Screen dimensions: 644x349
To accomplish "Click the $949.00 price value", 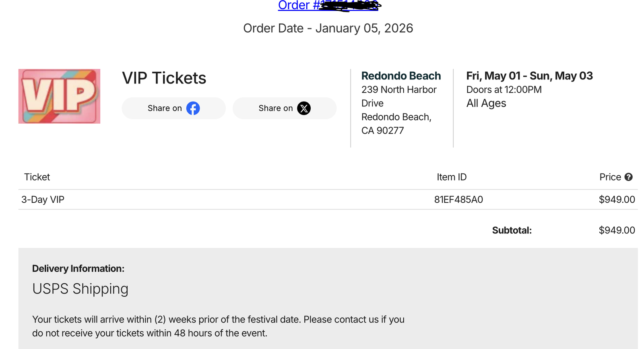I will tap(617, 199).
